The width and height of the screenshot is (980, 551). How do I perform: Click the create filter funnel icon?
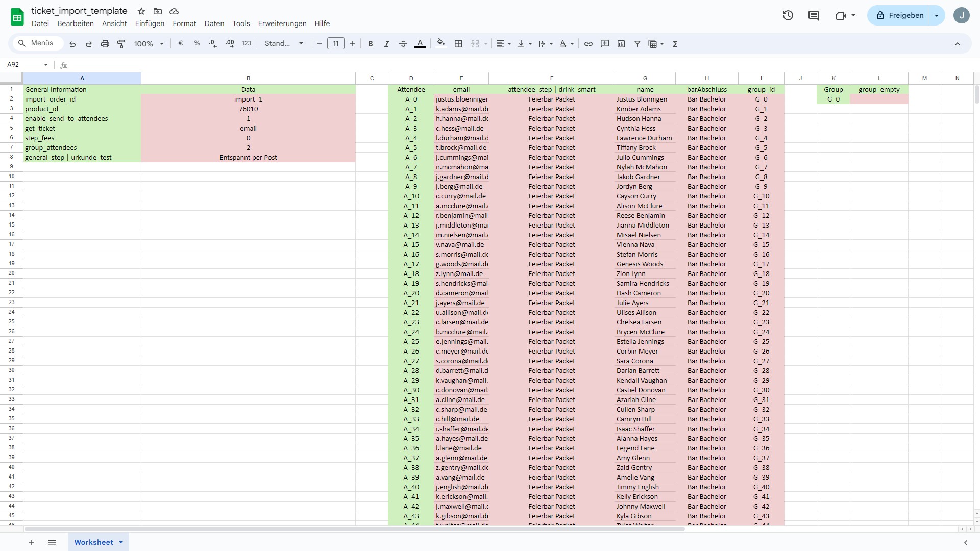coord(638,44)
